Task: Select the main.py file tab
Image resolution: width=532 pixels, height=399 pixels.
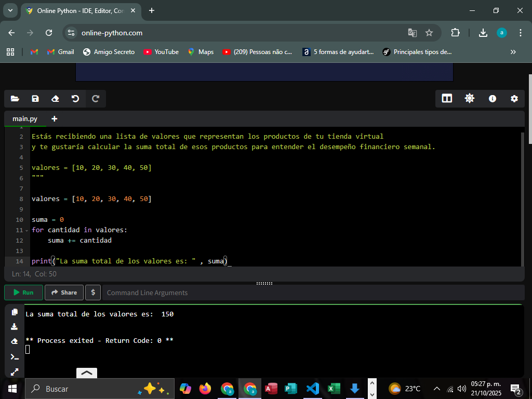Action: (25, 118)
